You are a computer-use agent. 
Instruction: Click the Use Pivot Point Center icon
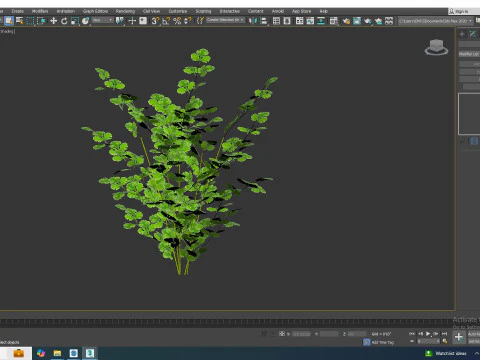tap(119, 21)
